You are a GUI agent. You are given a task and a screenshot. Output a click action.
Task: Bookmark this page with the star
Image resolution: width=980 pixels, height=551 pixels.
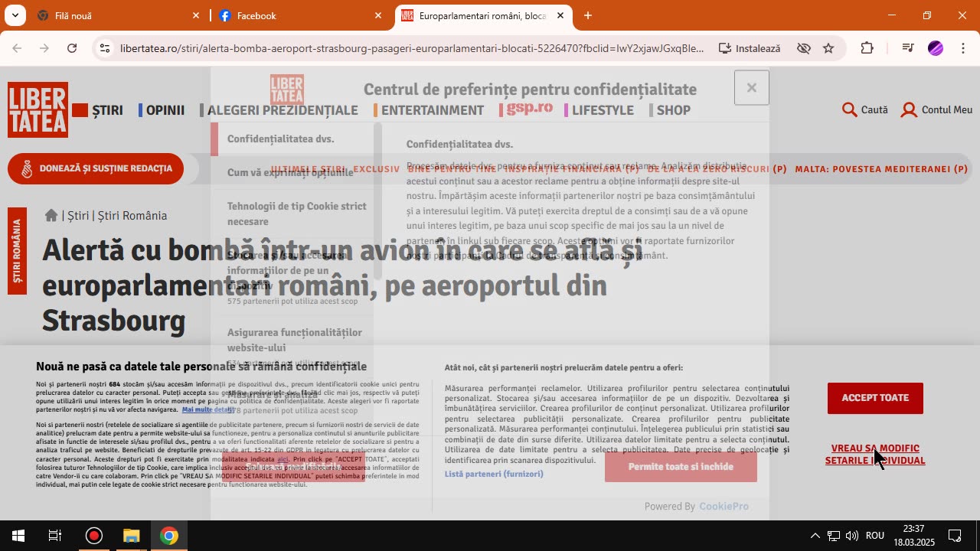pyautogui.click(x=828, y=48)
